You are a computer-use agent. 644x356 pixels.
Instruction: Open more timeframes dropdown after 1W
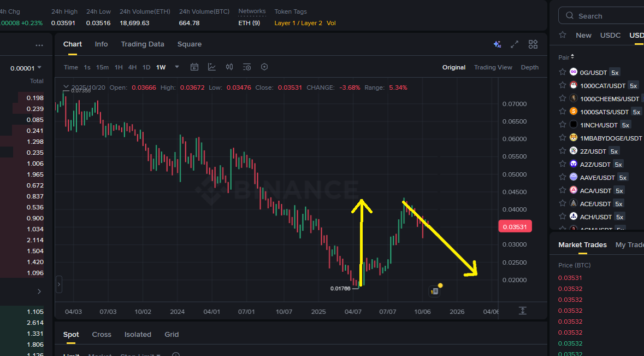click(x=177, y=67)
